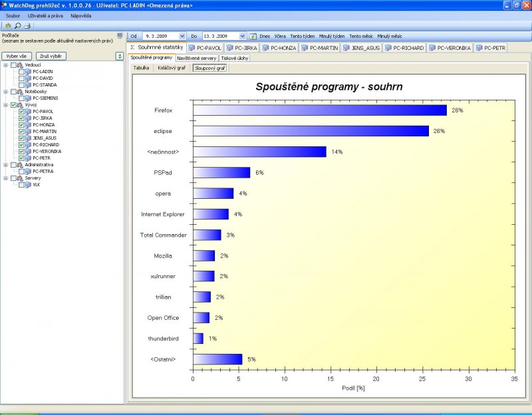This screenshot has width=532, height=415.
Task: Collapse the Servery tree node
Action: [x=6, y=178]
